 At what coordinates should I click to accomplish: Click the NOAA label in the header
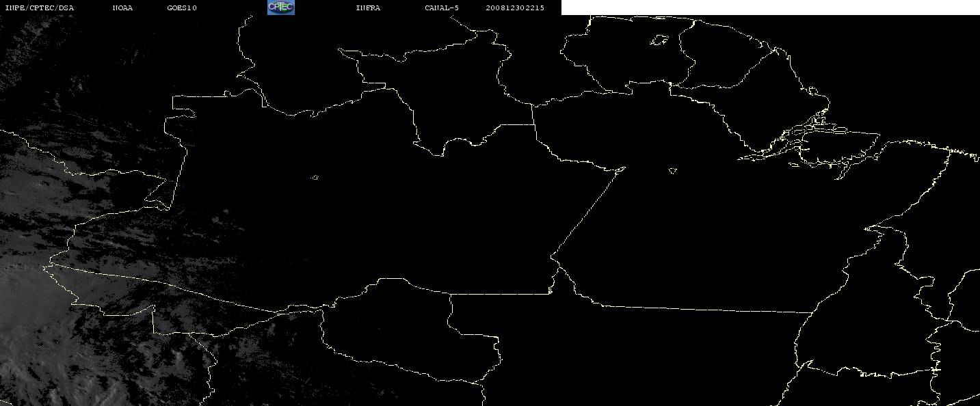[x=122, y=8]
